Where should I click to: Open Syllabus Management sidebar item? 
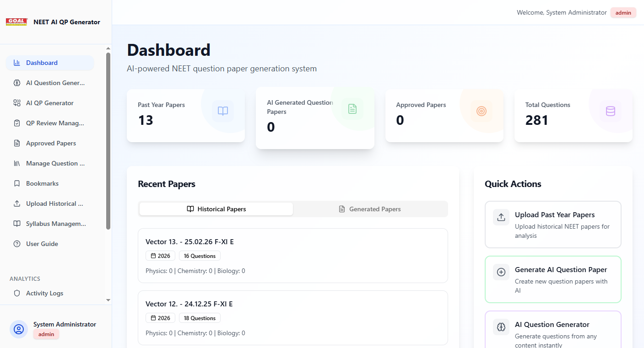(50, 224)
